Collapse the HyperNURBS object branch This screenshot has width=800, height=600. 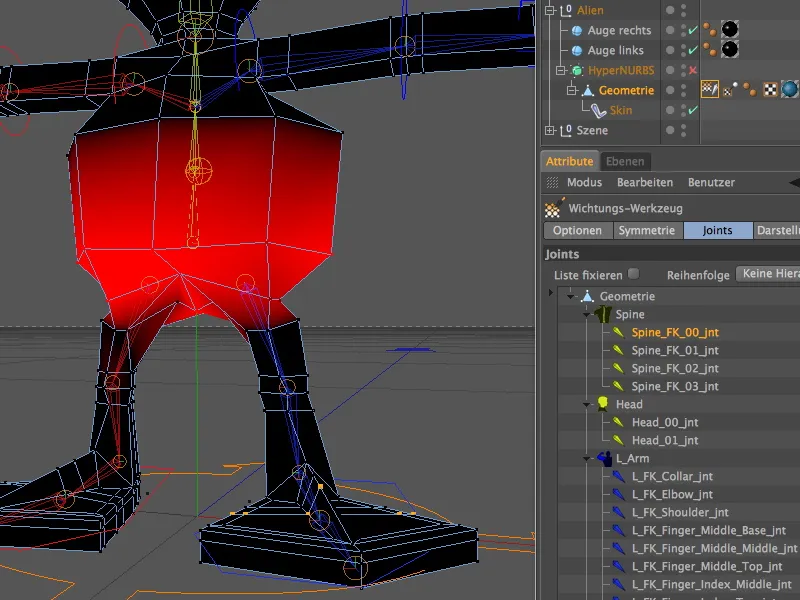pos(561,70)
